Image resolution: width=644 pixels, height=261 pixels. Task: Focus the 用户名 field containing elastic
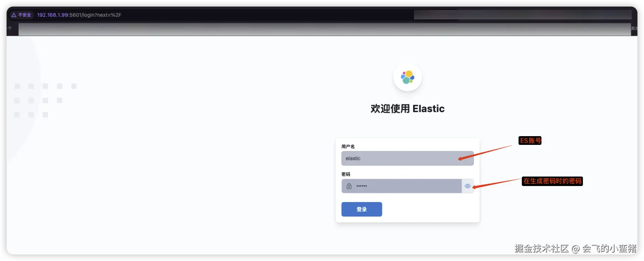(x=407, y=158)
